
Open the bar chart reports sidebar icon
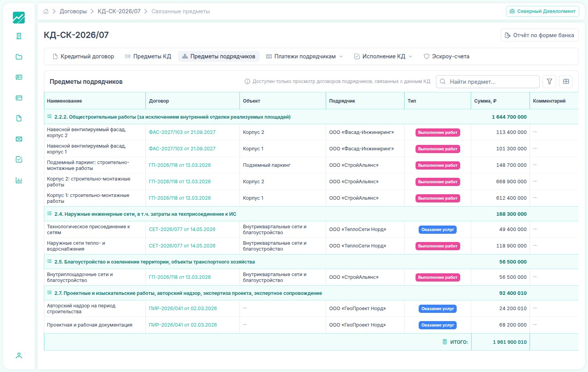tap(19, 180)
